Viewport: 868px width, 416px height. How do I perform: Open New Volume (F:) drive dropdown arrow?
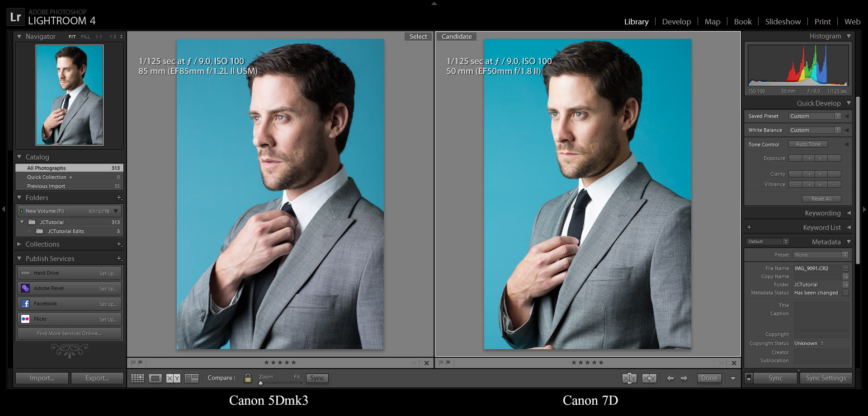pos(116,211)
